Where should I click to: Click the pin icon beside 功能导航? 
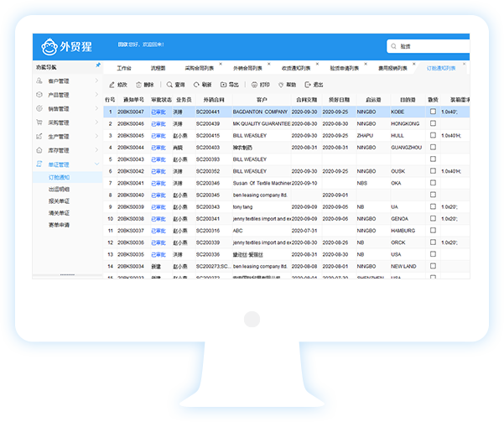click(98, 65)
